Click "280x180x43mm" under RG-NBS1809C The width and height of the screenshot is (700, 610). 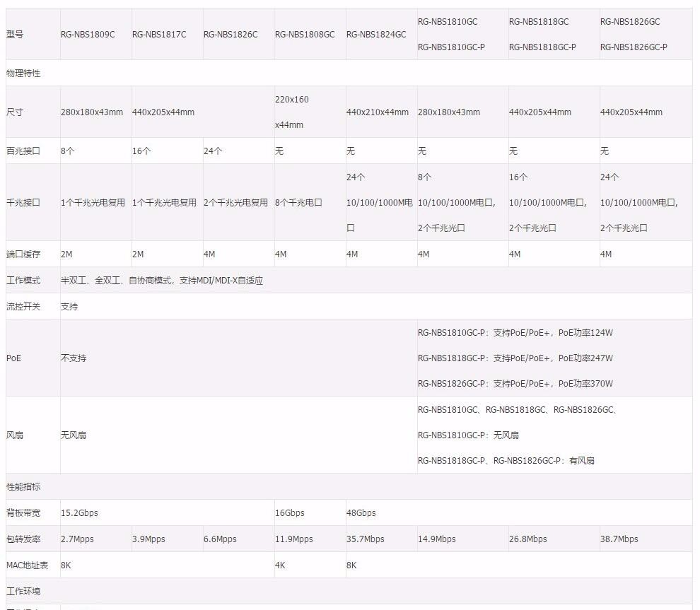[x=92, y=112]
